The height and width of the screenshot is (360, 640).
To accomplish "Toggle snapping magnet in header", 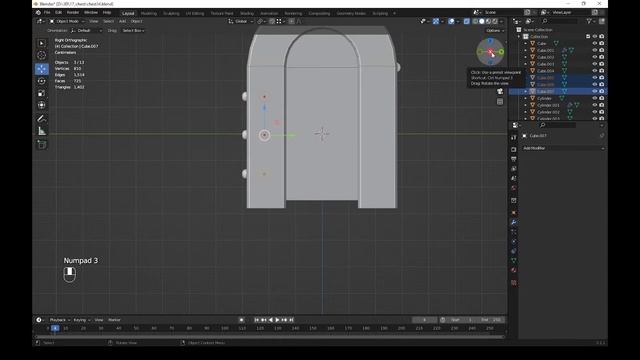I will click(x=272, y=21).
